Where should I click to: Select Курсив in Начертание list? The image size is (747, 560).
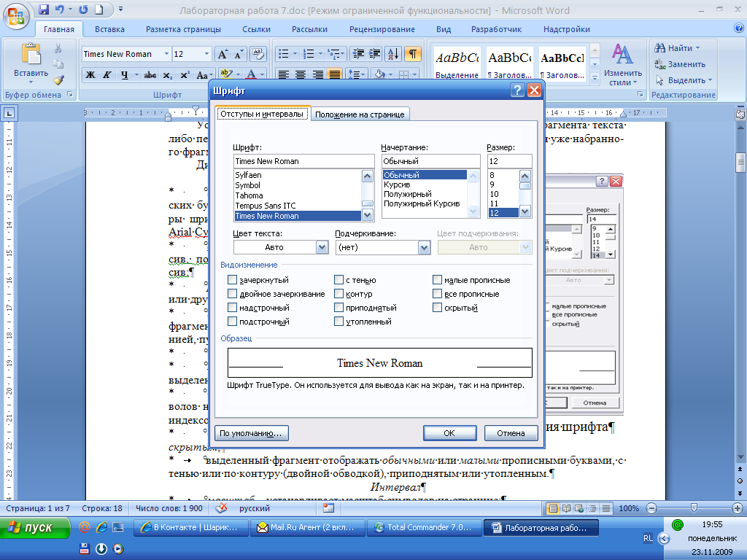coord(397,184)
